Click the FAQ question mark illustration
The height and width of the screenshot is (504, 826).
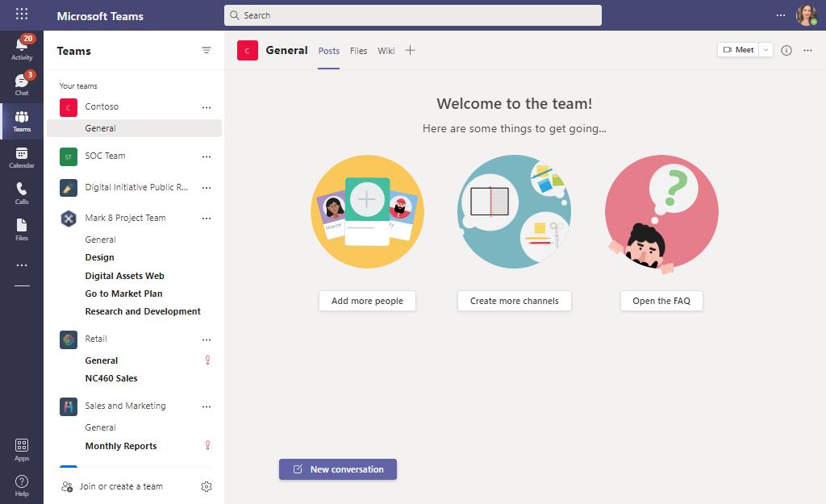(x=661, y=215)
